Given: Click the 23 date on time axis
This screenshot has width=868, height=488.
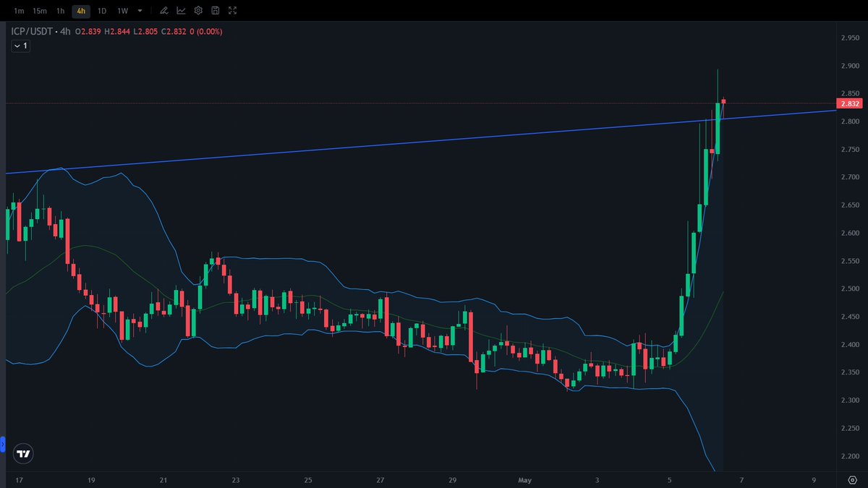Looking at the screenshot, I should pos(236,479).
